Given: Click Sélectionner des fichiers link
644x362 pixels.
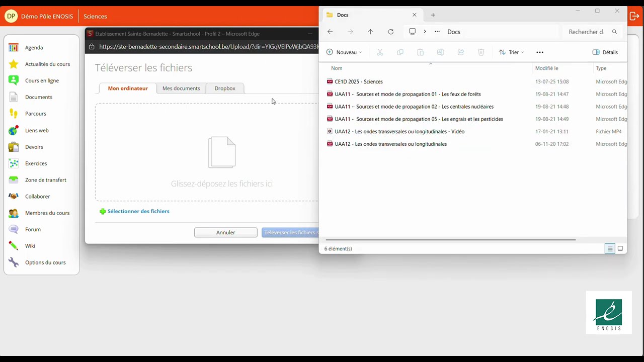Looking at the screenshot, I should pos(138,212).
